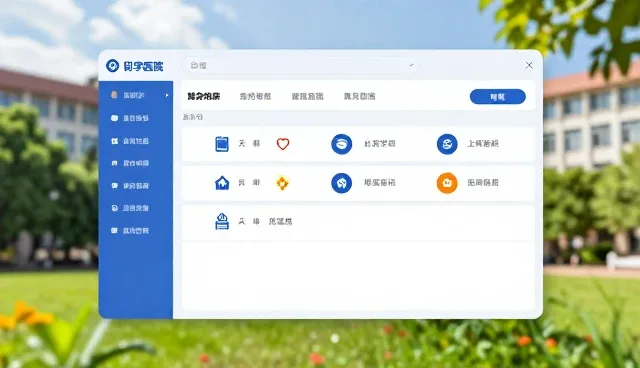The image size is (640, 368).
Task: Click the app title text next to logo
Action: tap(143, 66)
